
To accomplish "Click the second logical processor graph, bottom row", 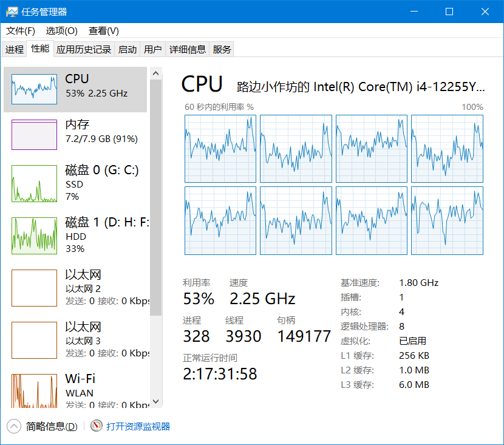I will pos(296,221).
